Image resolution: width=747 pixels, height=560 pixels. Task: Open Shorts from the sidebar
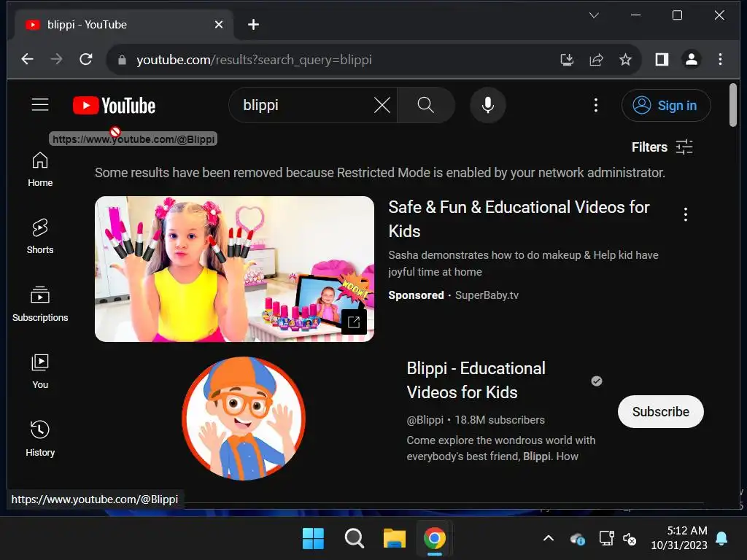(40, 237)
